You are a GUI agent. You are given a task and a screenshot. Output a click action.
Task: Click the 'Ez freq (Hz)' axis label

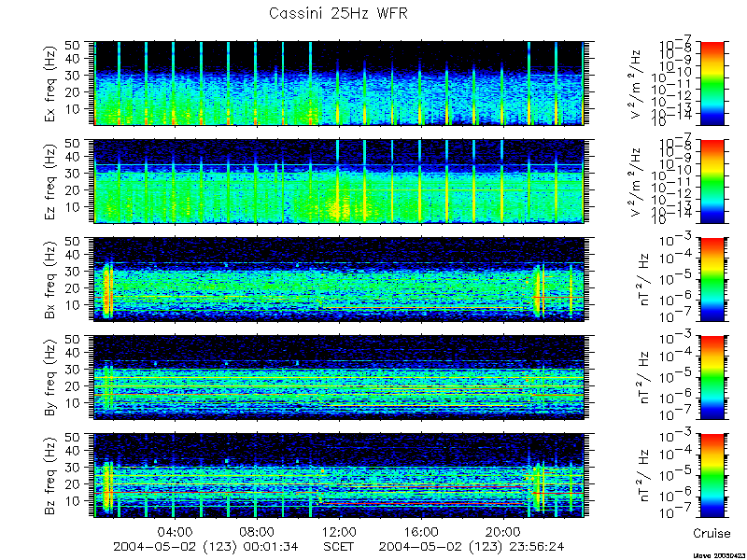[x=50, y=181]
